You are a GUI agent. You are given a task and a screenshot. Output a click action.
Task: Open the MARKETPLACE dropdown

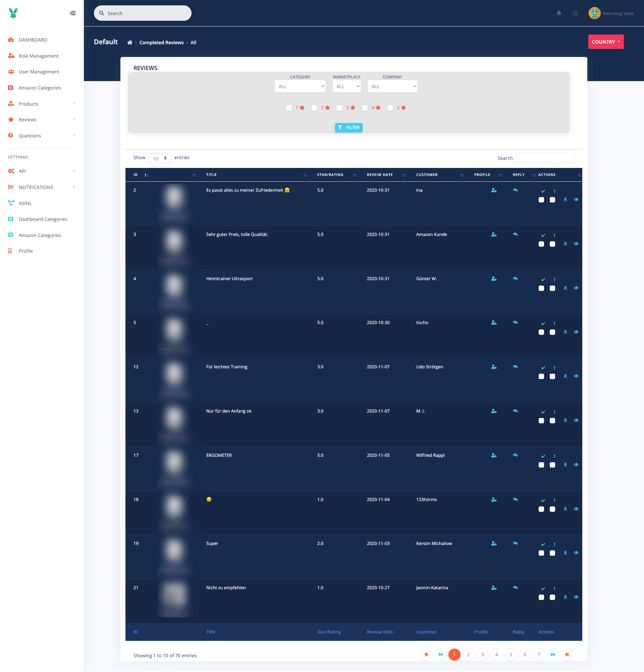[x=346, y=86]
